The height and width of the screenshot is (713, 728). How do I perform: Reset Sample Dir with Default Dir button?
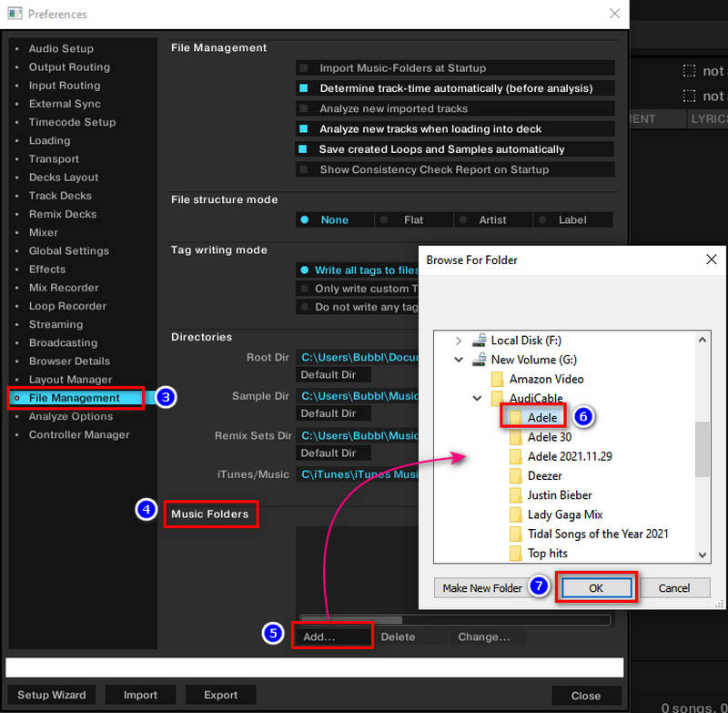coord(333,413)
